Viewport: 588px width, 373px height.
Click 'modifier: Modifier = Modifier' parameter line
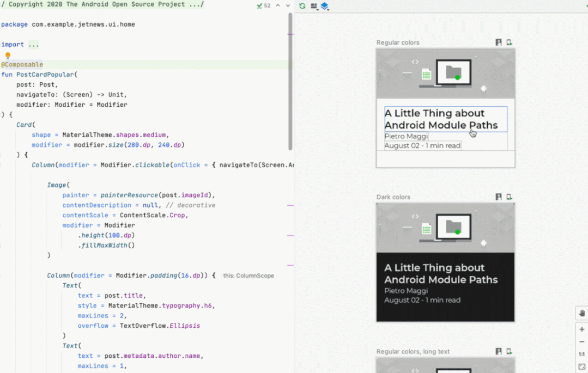coord(71,105)
